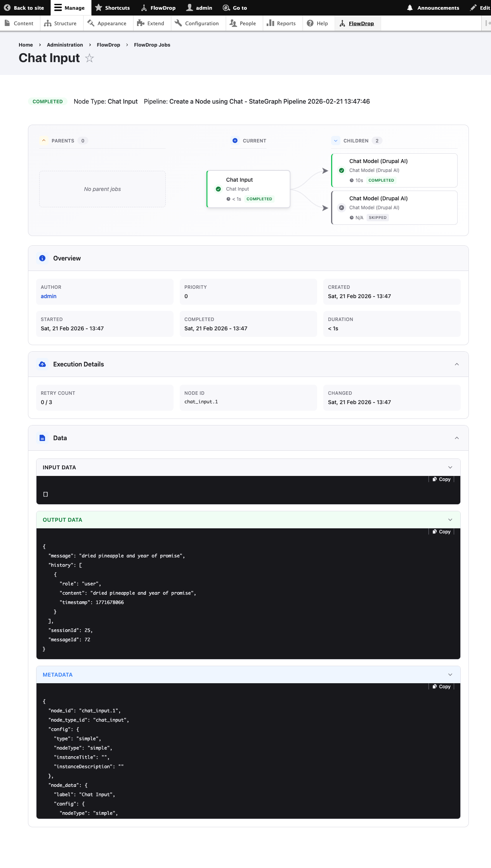The image size is (491, 868).
Task: Collapse the Metadata panel
Action: pos(450,675)
